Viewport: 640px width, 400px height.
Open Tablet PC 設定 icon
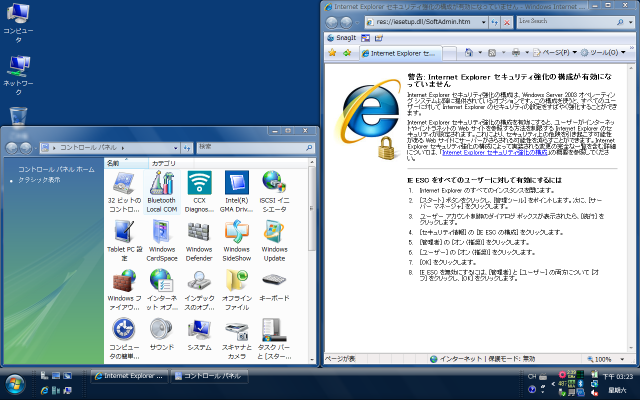coord(124,241)
